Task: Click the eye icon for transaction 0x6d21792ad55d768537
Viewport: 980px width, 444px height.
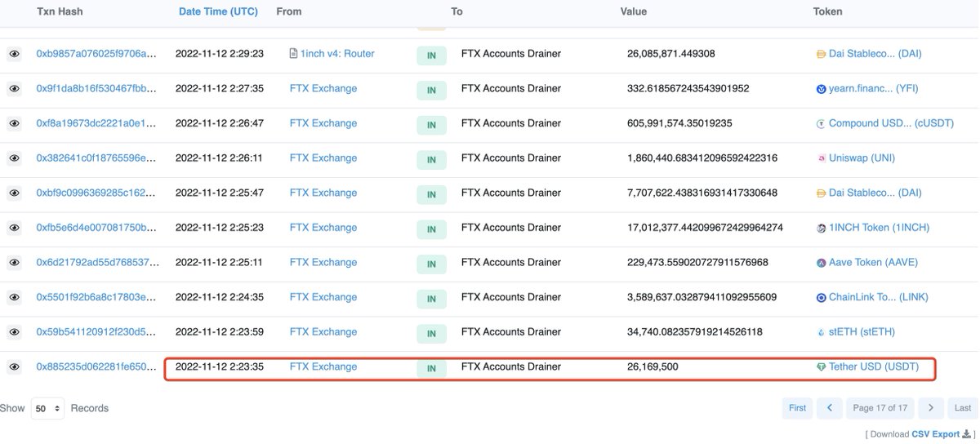Action: point(14,263)
